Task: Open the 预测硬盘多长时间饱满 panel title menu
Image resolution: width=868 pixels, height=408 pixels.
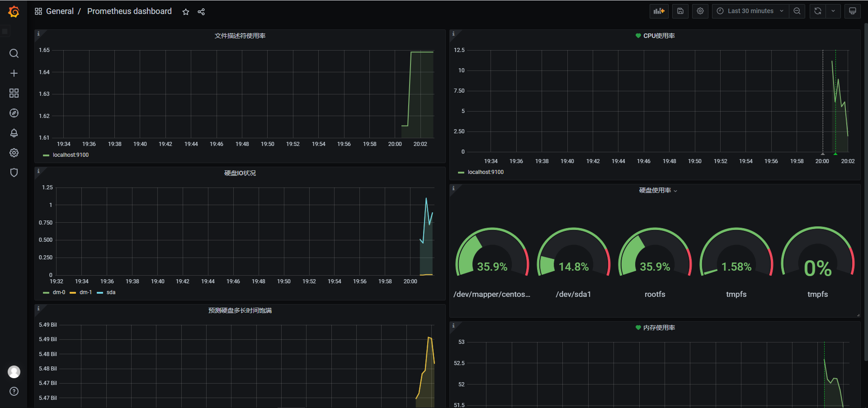Action: click(240, 310)
